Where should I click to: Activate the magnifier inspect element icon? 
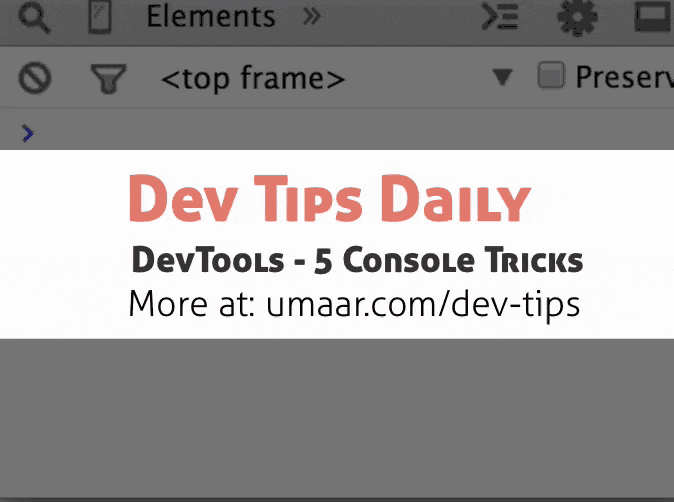tap(34, 17)
